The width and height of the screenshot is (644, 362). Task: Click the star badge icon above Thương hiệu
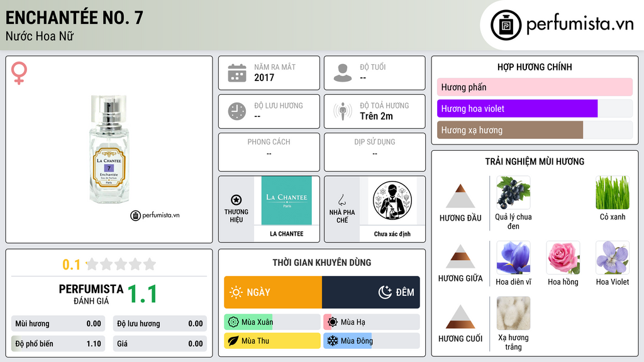tap(236, 200)
